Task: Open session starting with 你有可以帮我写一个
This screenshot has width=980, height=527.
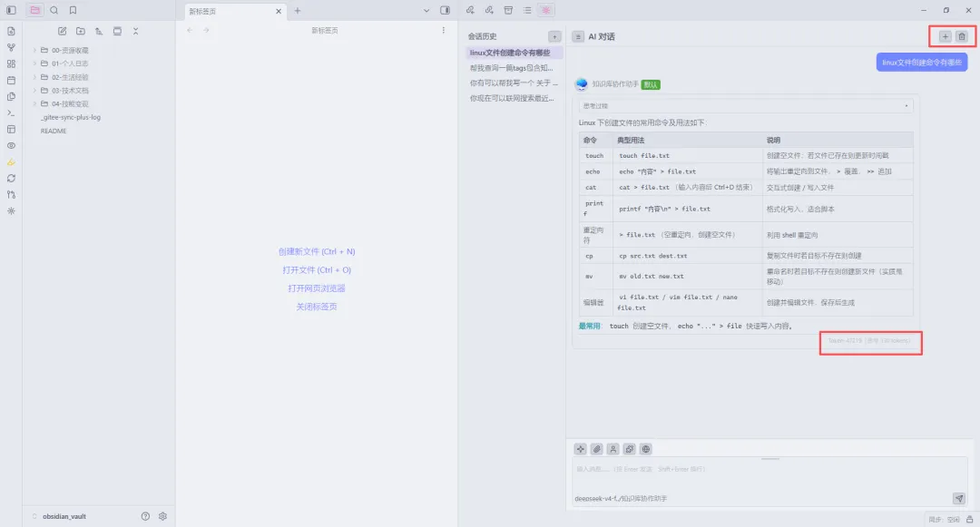Action: pyautogui.click(x=514, y=83)
